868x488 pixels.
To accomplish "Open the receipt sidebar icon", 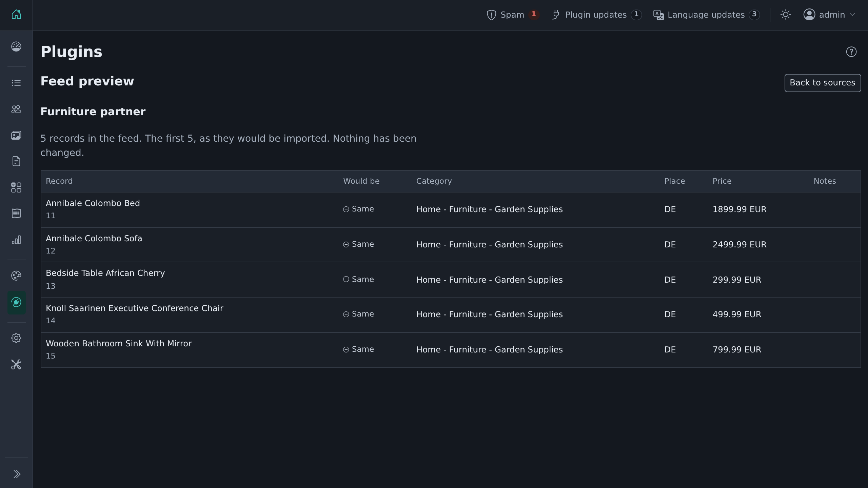I will pyautogui.click(x=16, y=213).
